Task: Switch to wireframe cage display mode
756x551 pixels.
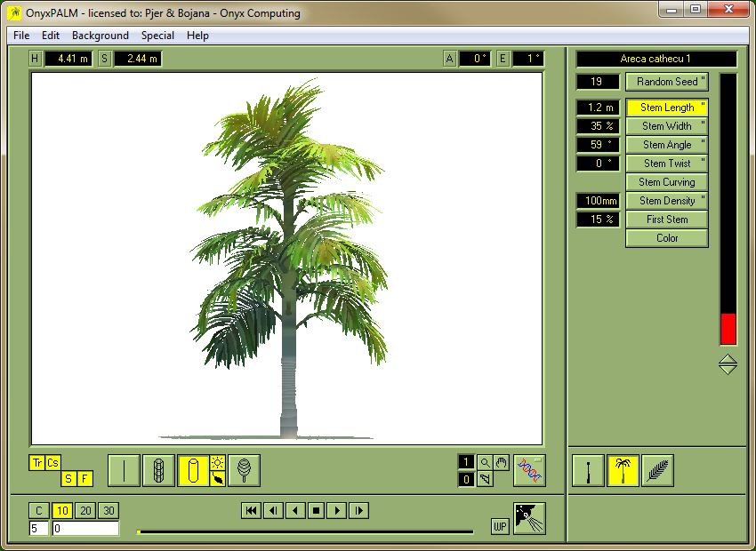Action: (x=158, y=470)
